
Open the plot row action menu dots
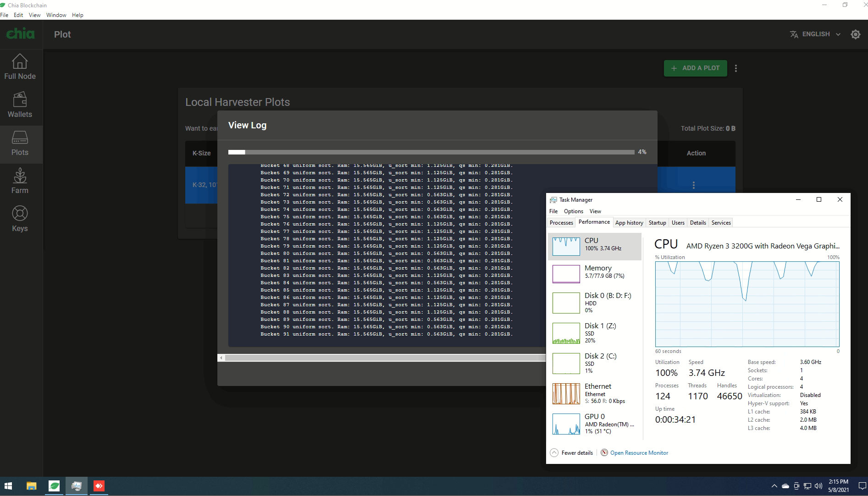coord(693,185)
